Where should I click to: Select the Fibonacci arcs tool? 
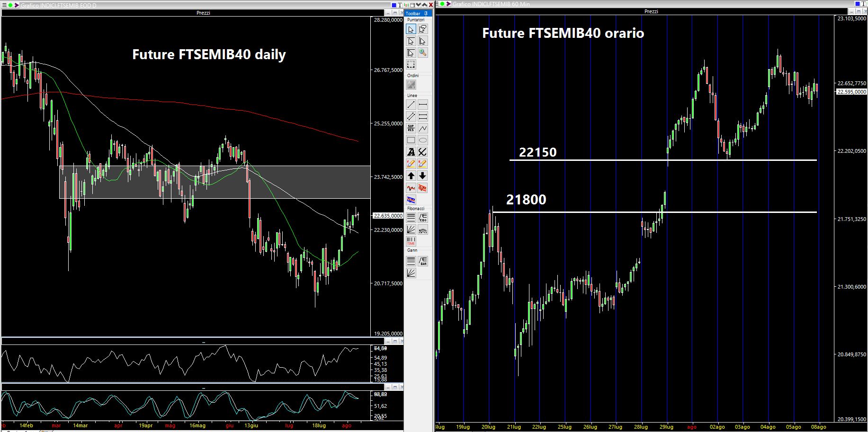point(423,229)
